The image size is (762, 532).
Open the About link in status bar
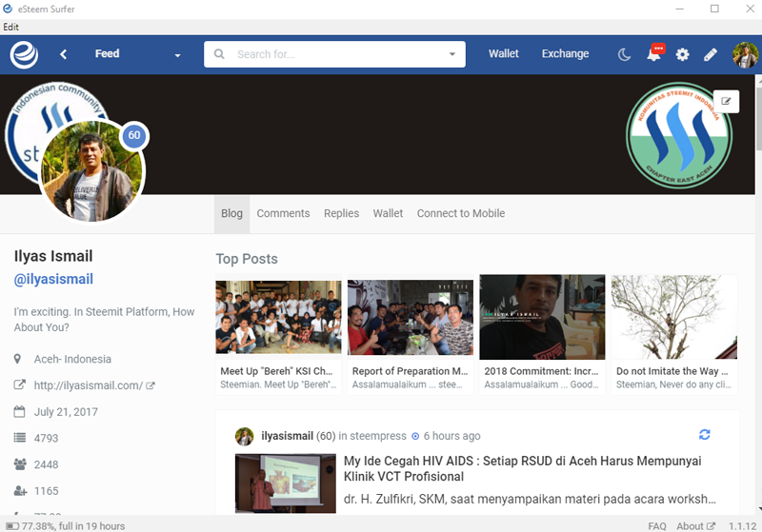pyautogui.click(x=696, y=526)
